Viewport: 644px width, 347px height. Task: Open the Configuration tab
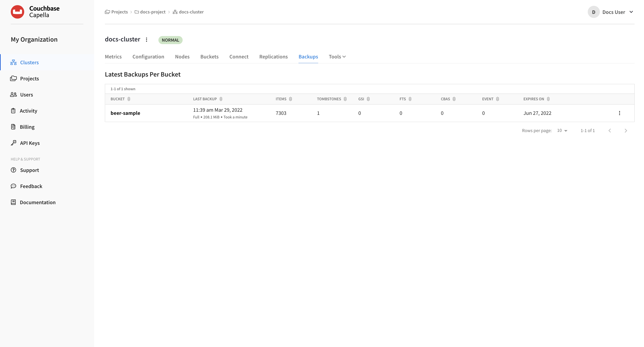pos(148,56)
